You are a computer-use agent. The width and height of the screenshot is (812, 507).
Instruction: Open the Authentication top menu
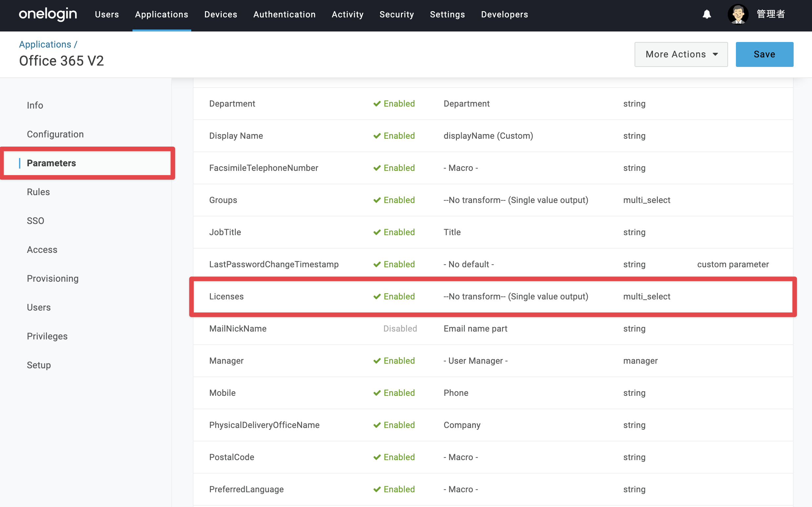click(285, 14)
